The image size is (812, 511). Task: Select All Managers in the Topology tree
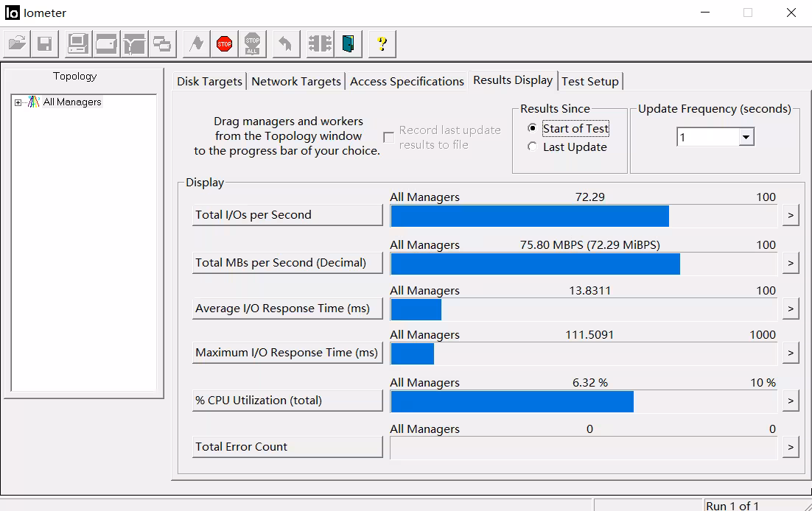(x=72, y=102)
